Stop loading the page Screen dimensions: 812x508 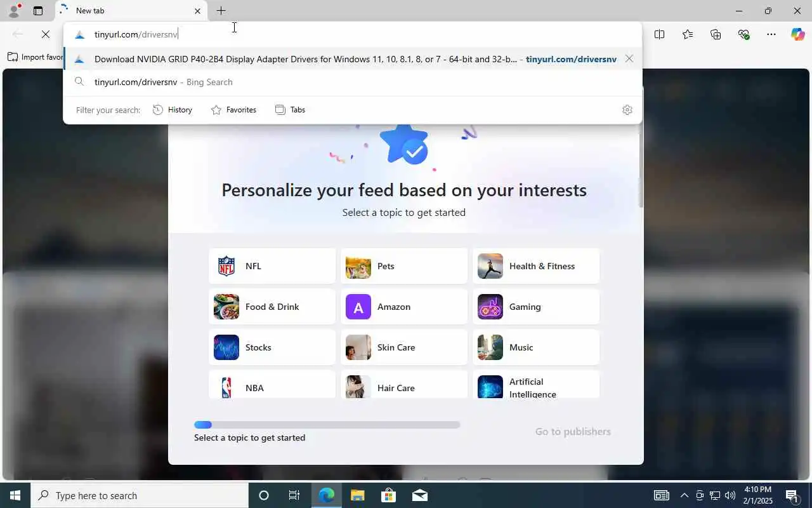coord(46,34)
